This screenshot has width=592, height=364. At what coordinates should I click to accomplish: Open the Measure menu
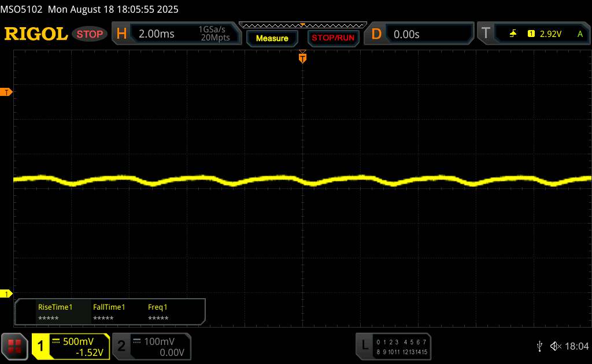272,38
